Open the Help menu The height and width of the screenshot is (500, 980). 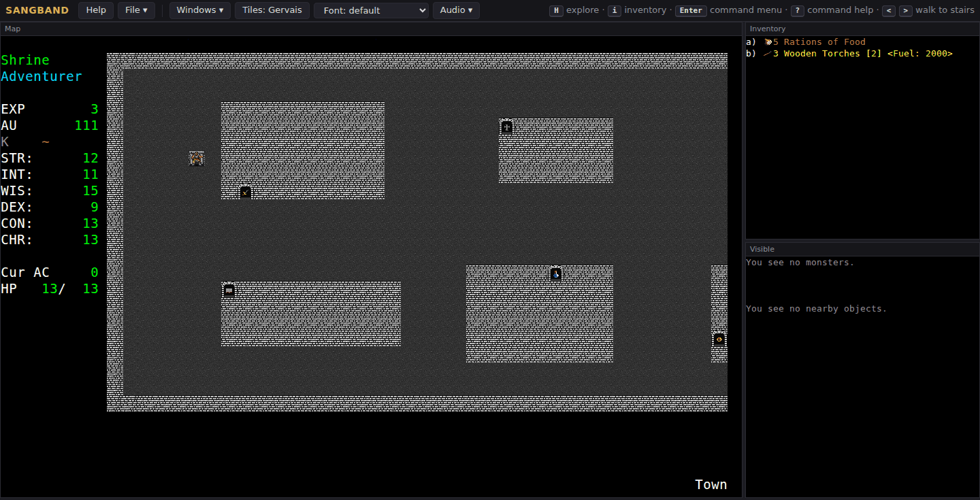(96, 10)
